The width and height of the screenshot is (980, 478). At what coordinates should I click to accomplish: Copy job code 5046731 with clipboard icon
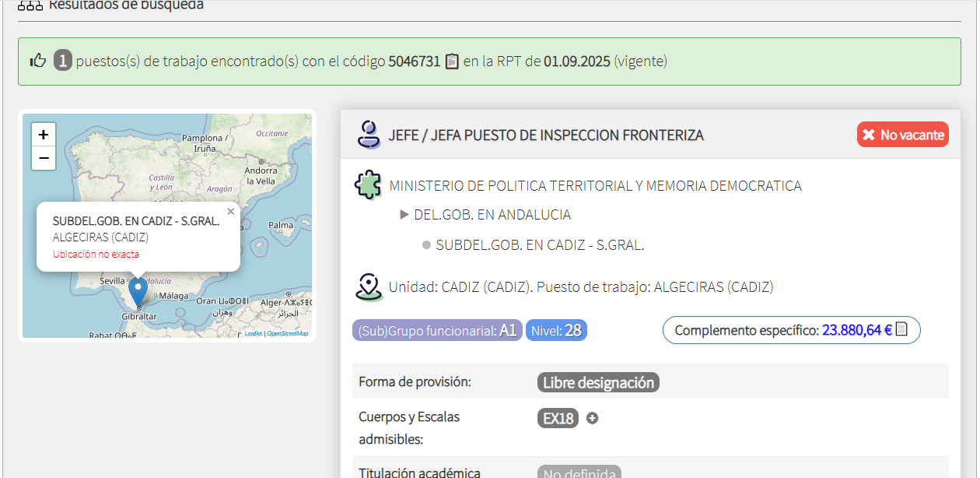(x=452, y=61)
